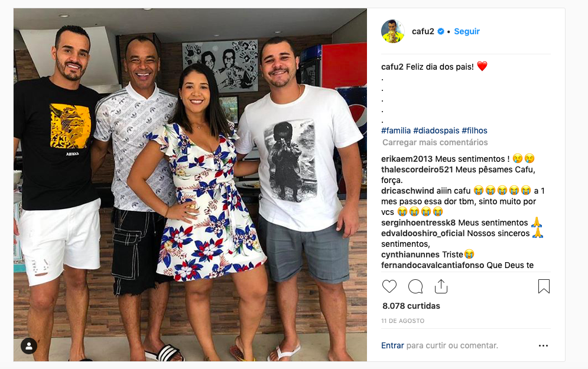This screenshot has height=369, width=588.
Task: Click the Seguir follow button
Action: pos(467,31)
